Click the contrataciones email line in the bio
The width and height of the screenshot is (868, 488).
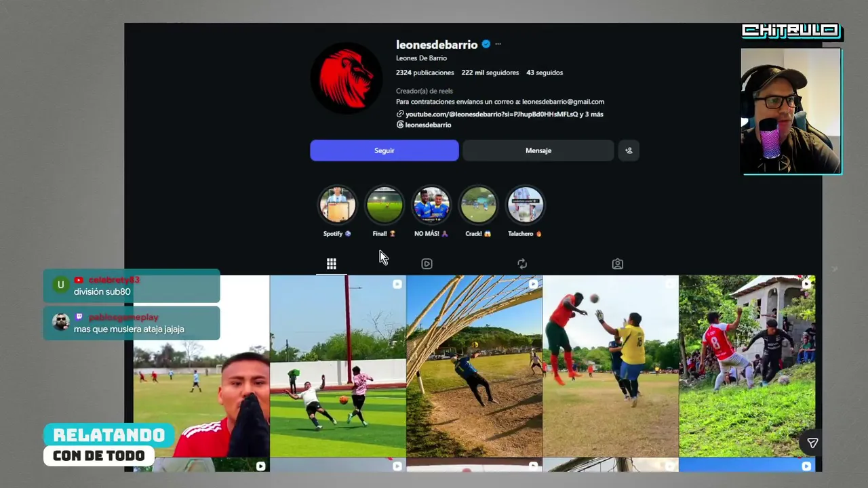[x=500, y=102]
